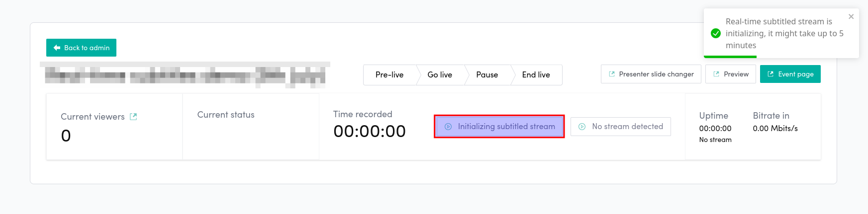
Task: Click the Time recorded 00:00:00 counter
Action: [x=370, y=131]
